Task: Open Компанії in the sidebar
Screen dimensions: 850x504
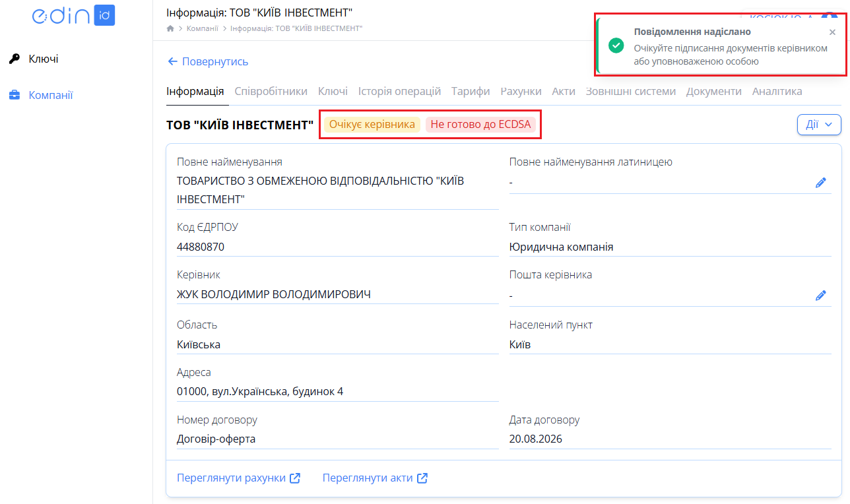Action: 51,96
